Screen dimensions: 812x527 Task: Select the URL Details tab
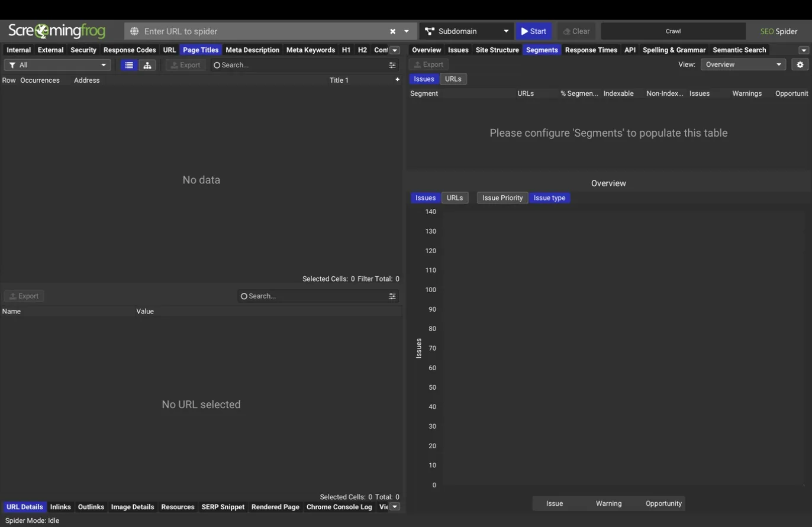25,507
